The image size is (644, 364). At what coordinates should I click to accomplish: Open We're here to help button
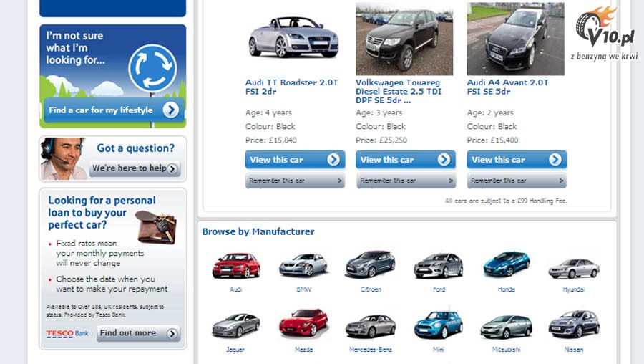pyautogui.click(x=135, y=168)
